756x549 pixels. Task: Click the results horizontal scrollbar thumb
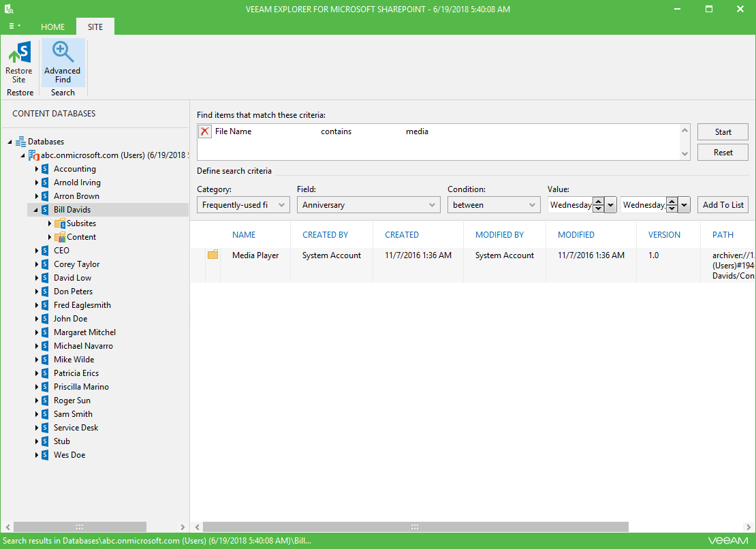pyautogui.click(x=415, y=527)
